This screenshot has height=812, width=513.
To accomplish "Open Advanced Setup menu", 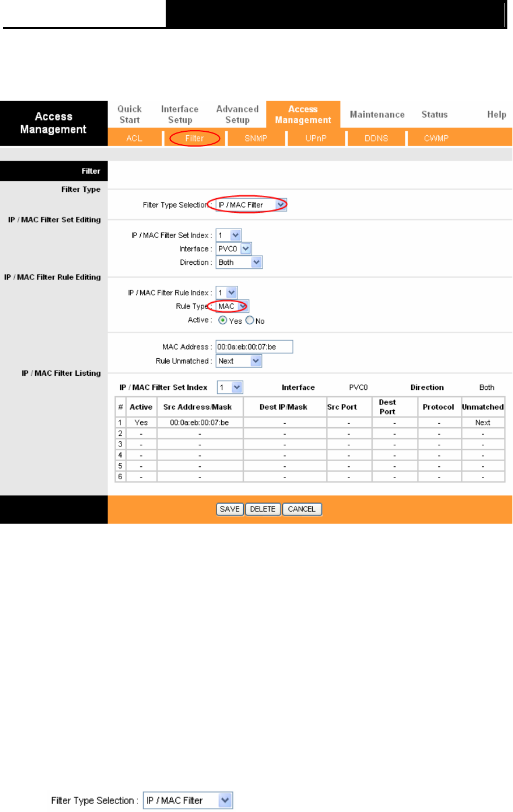I will (238, 114).
